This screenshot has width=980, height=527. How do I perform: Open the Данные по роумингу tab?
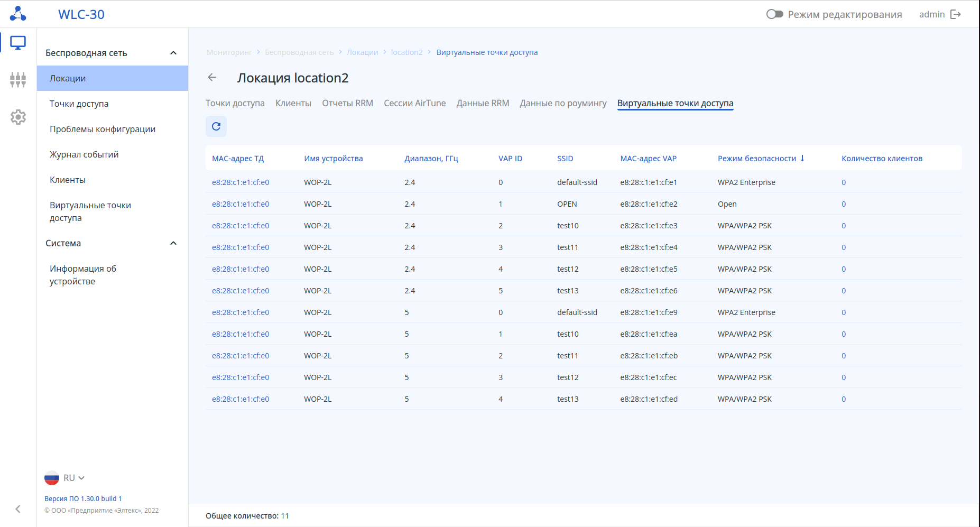tap(563, 103)
